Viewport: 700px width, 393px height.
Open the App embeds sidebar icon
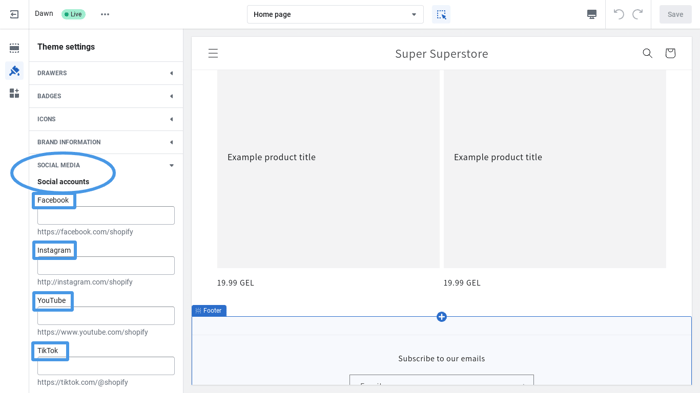[14, 93]
